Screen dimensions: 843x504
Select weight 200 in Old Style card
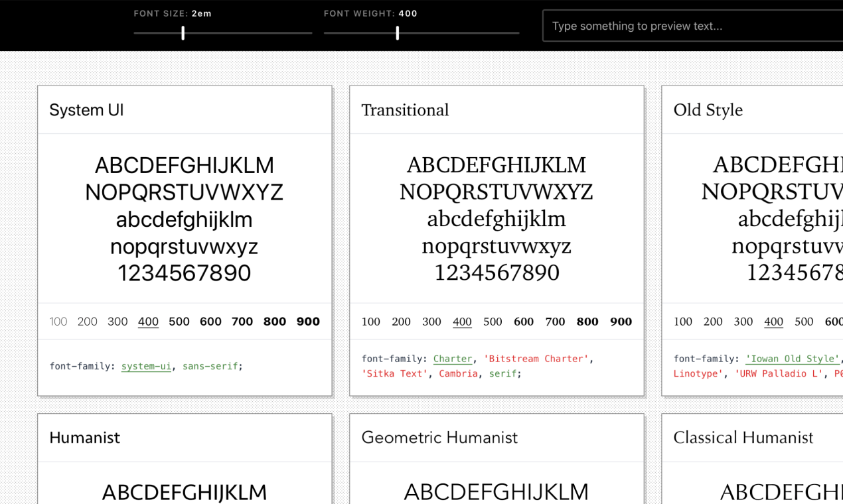713,322
